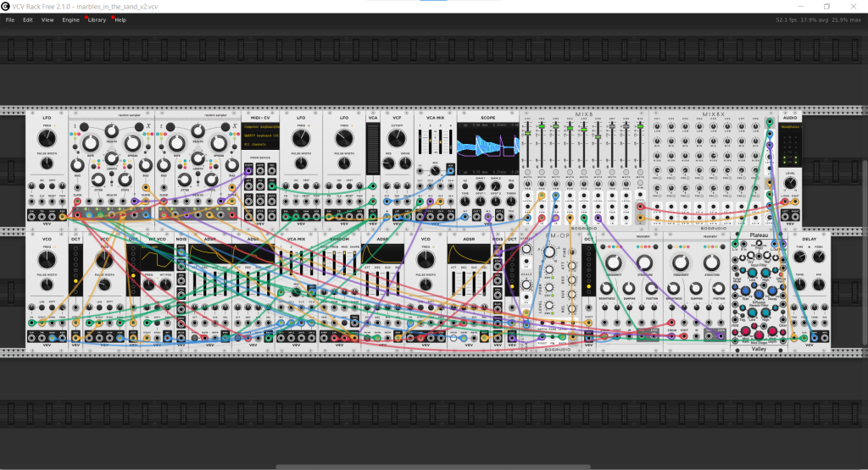Image resolution: width=868 pixels, height=470 pixels.
Task: Click the SCOPE waveform display
Action: (487, 149)
